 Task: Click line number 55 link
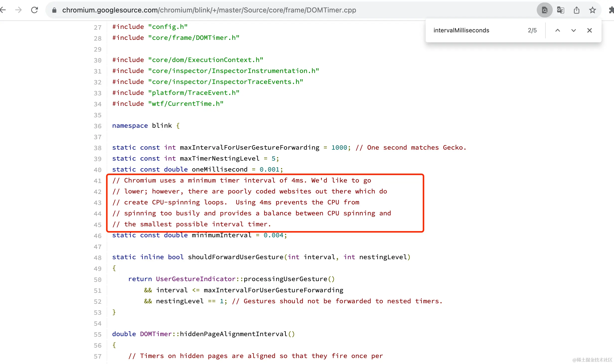97,334
